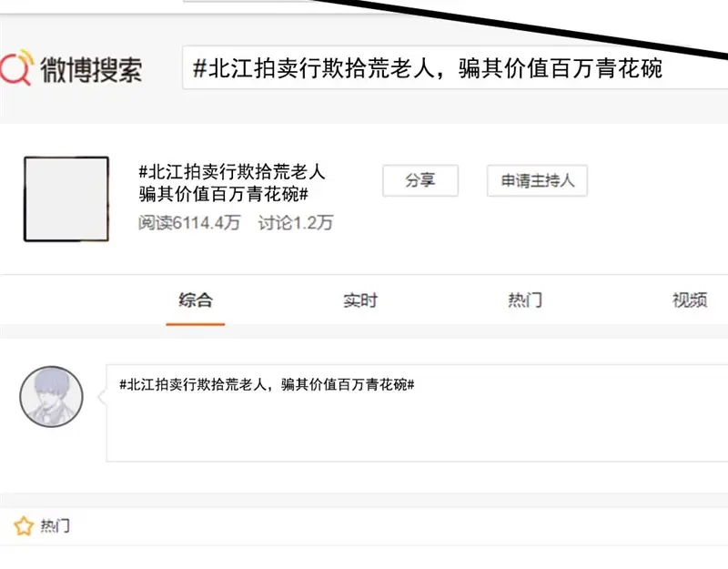Click the star icon beside 热门
The width and height of the screenshot is (728, 569).
click(x=24, y=526)
